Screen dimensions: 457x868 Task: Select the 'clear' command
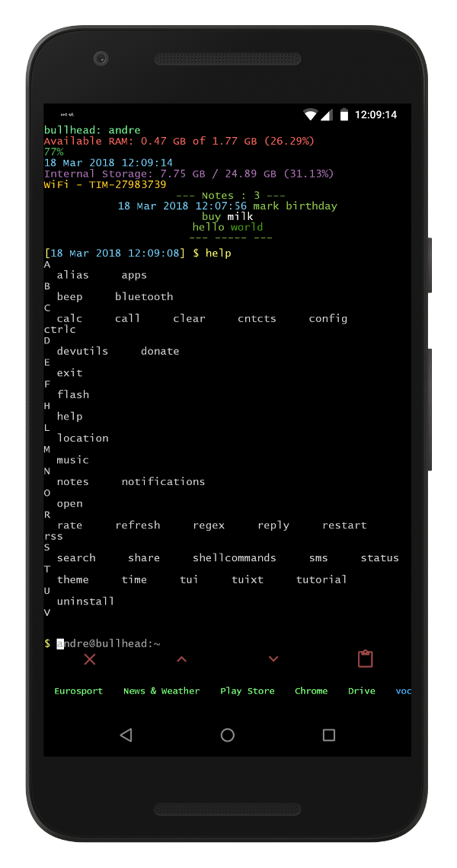pos(189,319)
